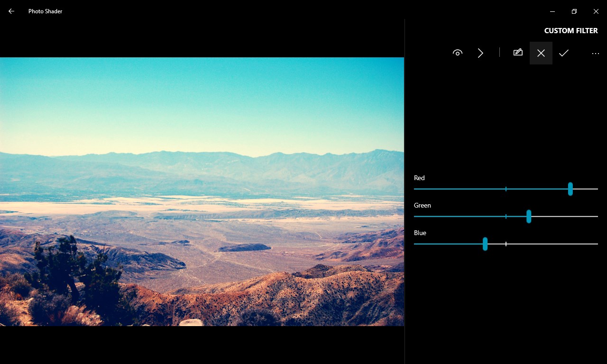This screenshot has width=607, height=364.
Task: Click the Red slider's center tick mark
Action: (506, 189)
